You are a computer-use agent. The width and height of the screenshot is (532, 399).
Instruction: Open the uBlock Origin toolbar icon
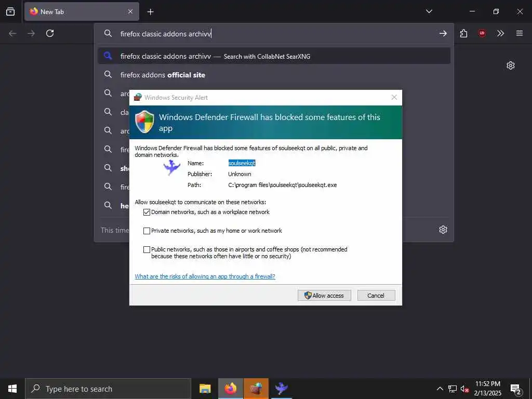tap(482, 33)
